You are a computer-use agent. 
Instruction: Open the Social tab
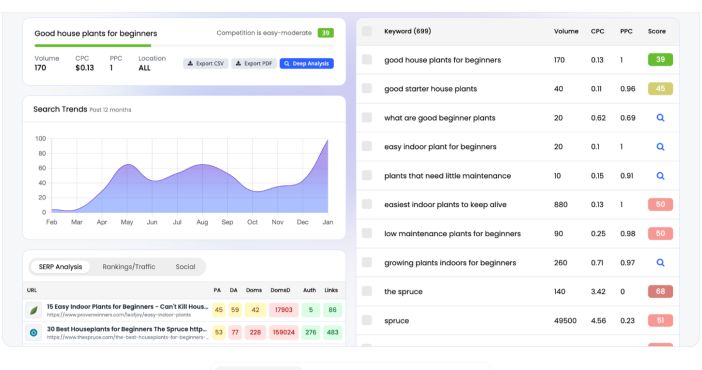coord(185,267)
